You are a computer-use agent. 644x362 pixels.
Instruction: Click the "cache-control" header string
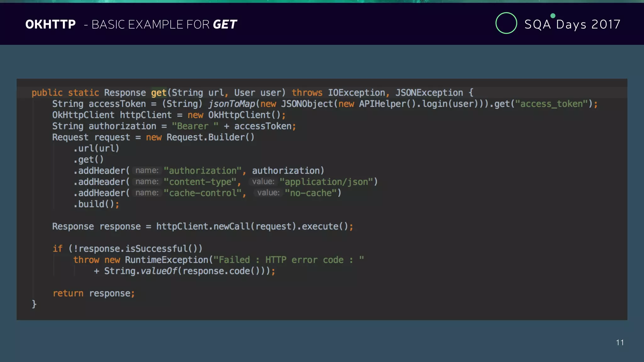(203, 193)
